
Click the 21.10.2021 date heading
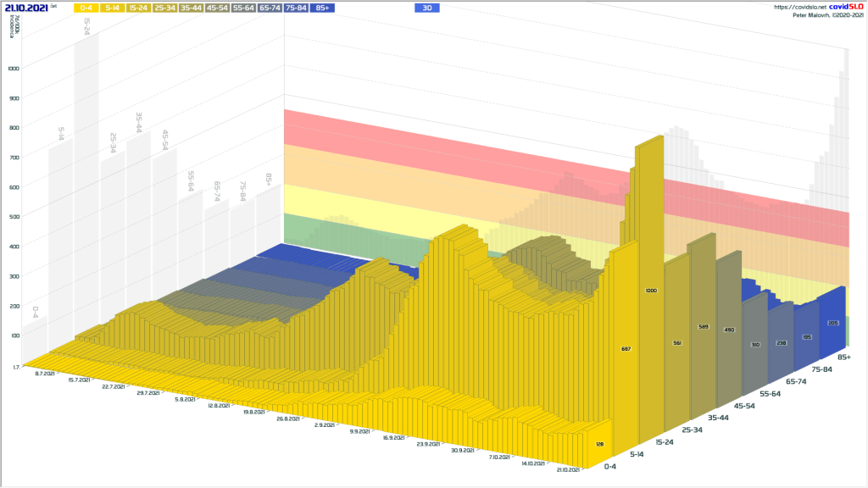[x=26, y=7]
